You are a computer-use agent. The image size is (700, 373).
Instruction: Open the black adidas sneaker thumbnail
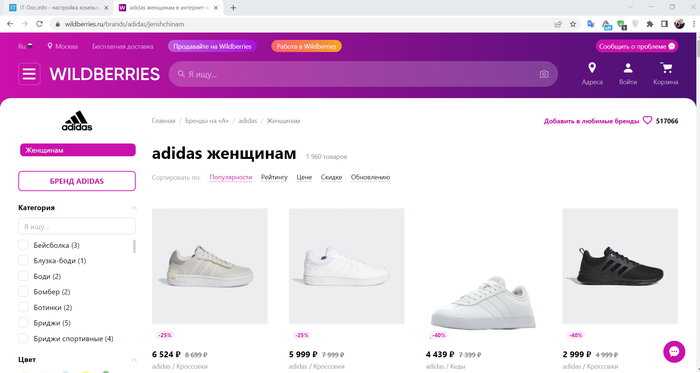point(620,266)
